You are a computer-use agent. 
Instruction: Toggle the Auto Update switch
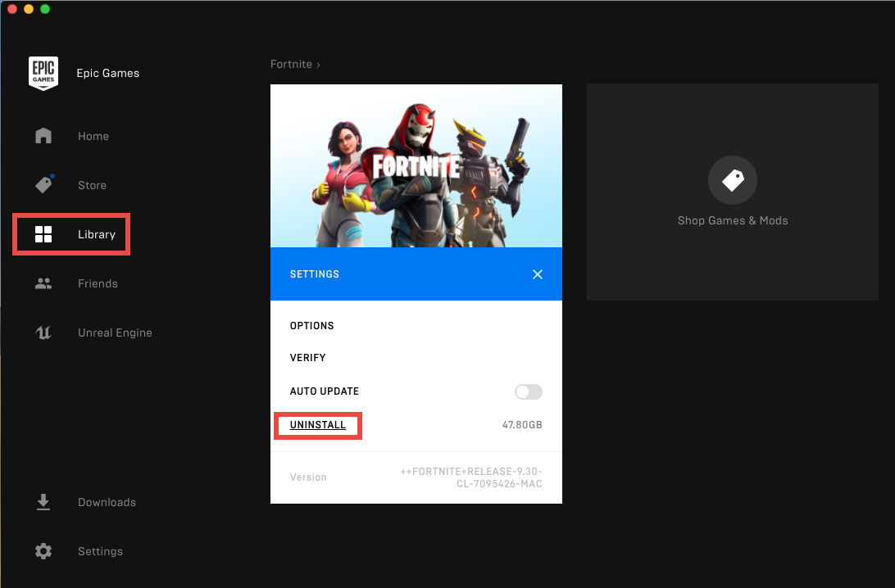click(x=528, y=391)
